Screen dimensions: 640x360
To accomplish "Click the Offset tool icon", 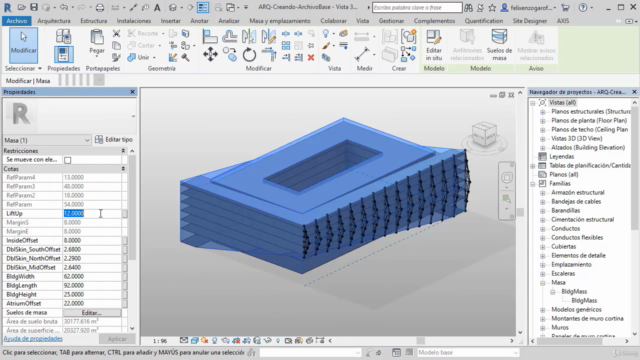I will click(230, 36).
